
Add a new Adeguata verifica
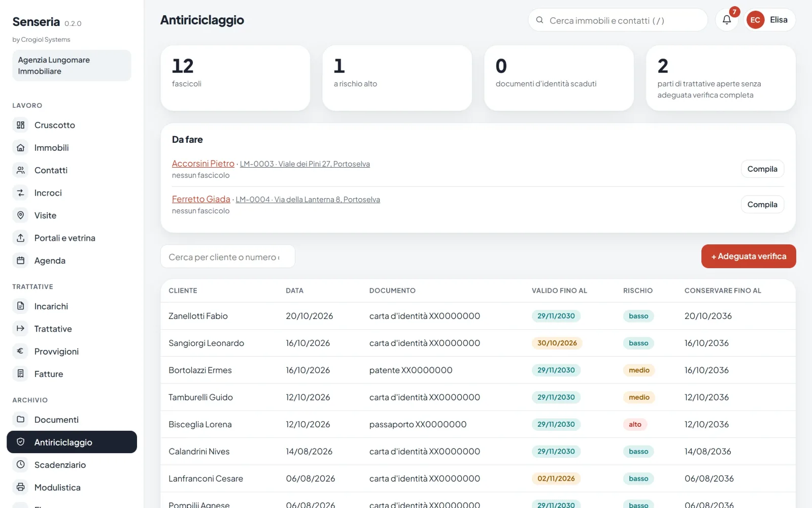click(x=749, y=257)
